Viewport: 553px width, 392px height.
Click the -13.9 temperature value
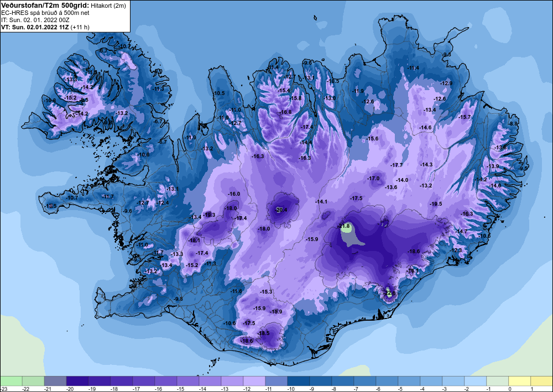493,166
